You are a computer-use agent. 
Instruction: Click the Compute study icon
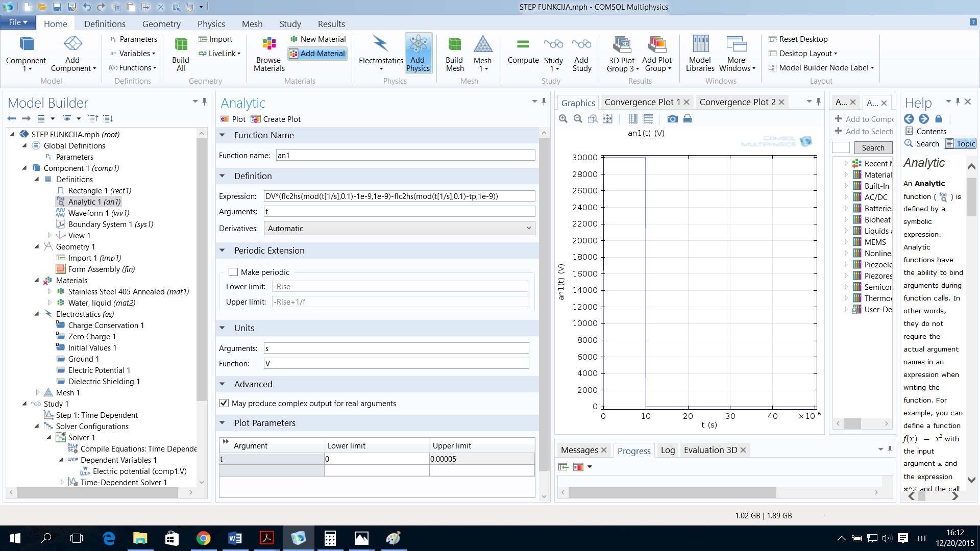coord(523,51)
